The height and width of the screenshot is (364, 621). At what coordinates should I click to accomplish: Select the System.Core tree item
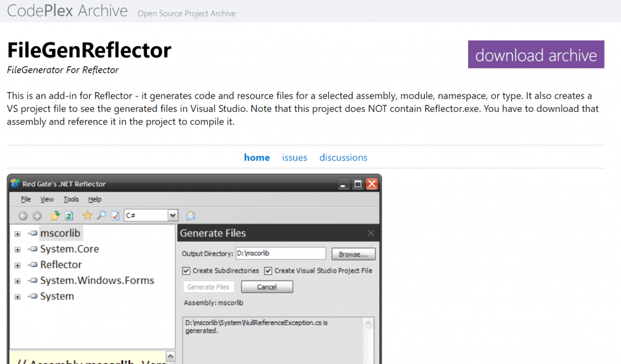[x=69, y=249]
